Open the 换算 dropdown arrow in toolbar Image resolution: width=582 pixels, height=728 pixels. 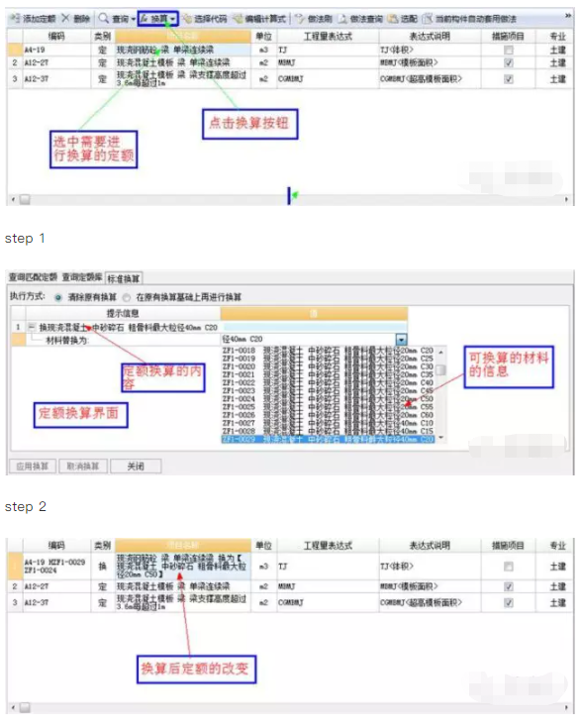coord(173,19)
